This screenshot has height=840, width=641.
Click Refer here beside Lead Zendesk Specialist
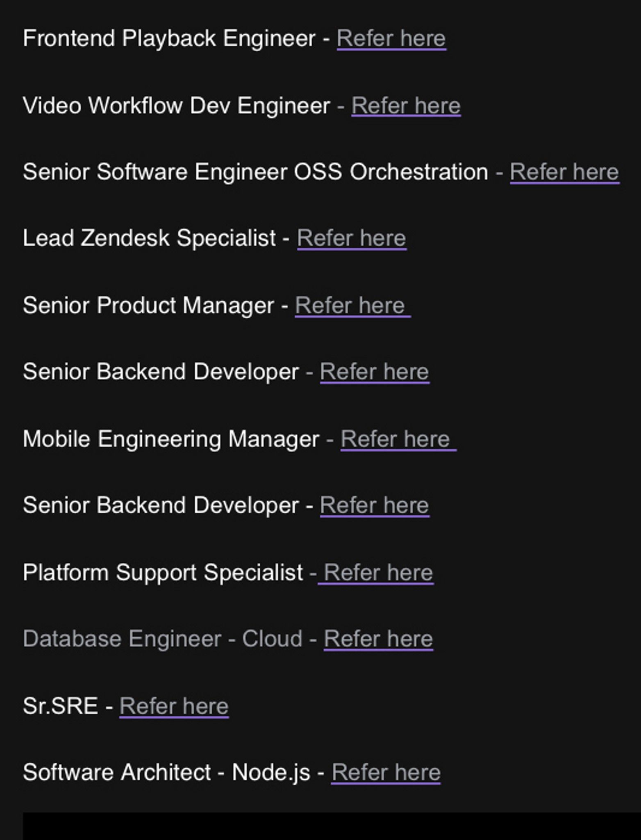click(x=352, y=238)
